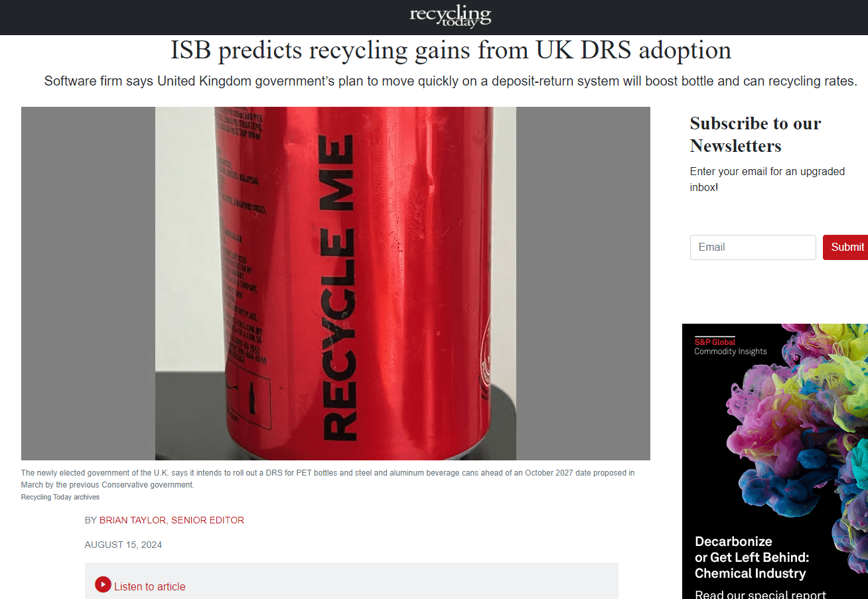Click the red play icon beside Listen to article
Viewport: 868px width, 599px height.
pos(103,584)
